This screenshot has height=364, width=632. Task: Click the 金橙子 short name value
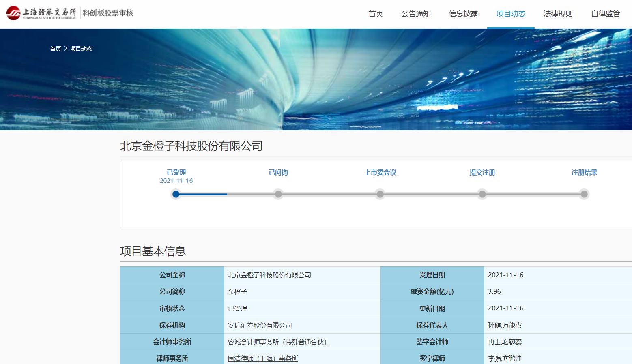coord(238,292)
